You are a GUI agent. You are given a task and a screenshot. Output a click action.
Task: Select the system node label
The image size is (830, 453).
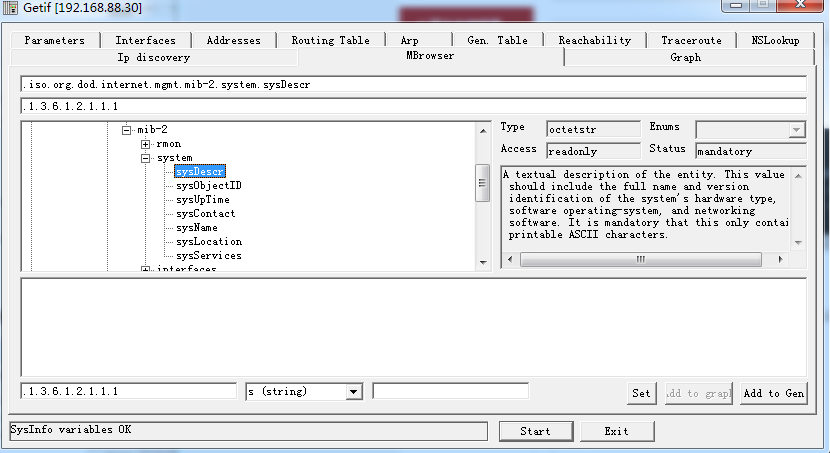[175, 158]
